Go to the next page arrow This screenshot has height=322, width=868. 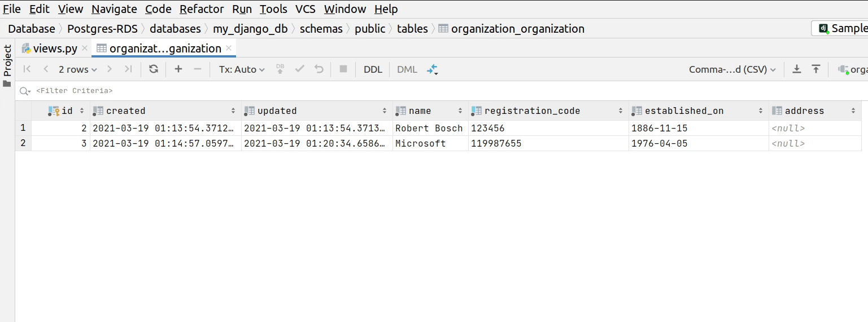click(x=110, y=69)
